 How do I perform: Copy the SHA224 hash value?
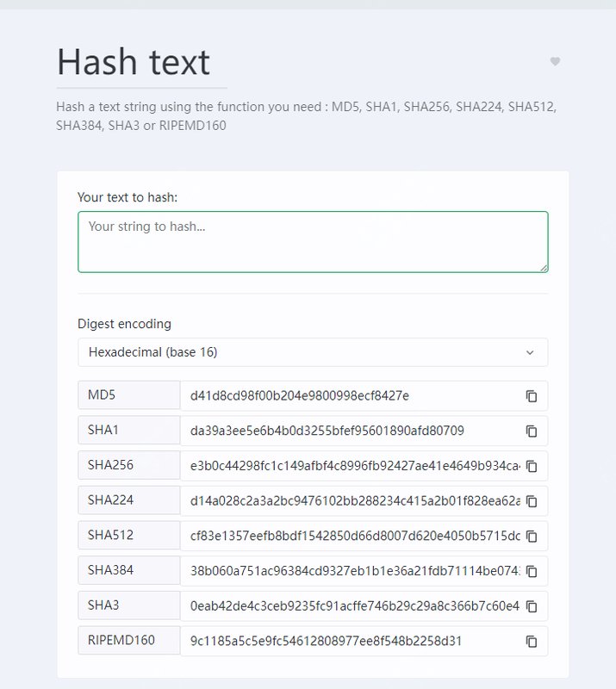coord(532,500)
